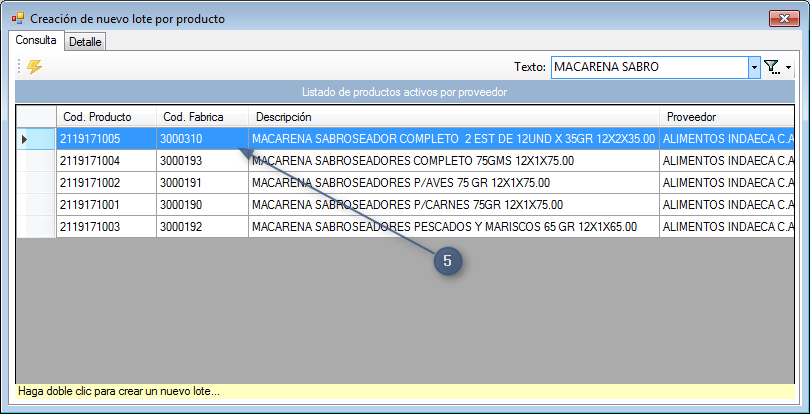Switch to the Detalle tab
Image resolution: width=810 pixels, height=414 pixels.
(85, 42)
